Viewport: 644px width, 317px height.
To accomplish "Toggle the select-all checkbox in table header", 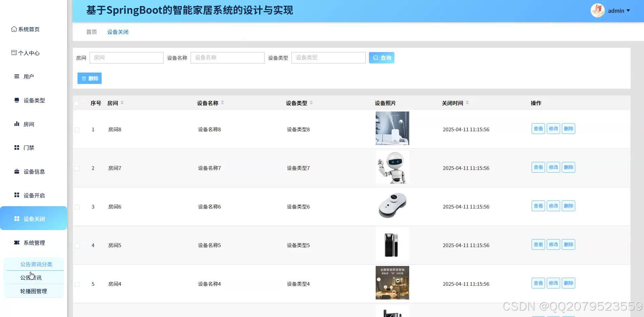I will (x=76, y=103).
